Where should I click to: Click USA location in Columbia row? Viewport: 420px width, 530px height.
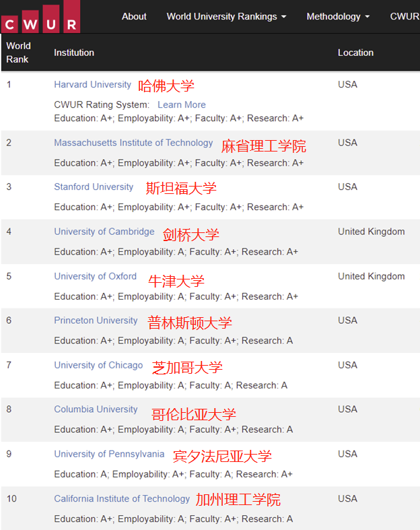click(x=348, y=409)
